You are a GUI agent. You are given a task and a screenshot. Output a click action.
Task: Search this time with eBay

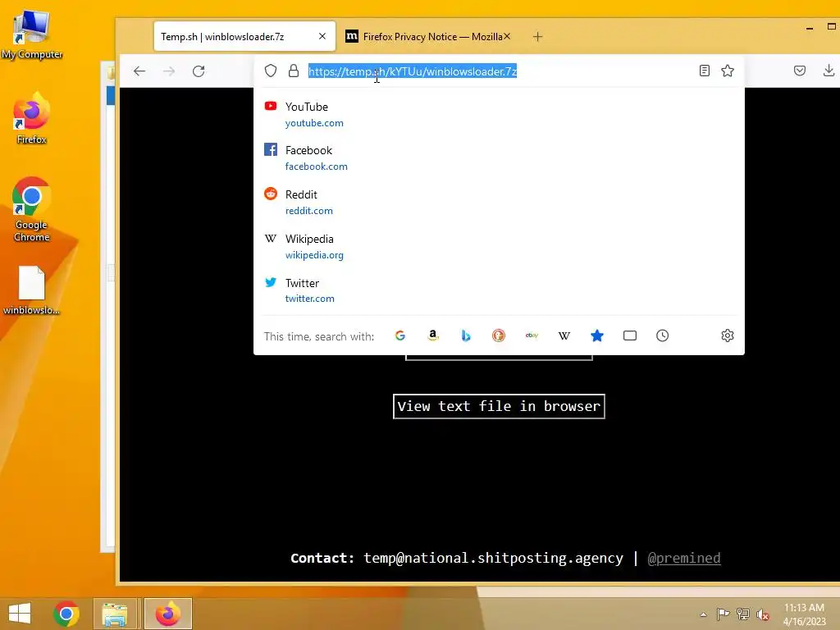click(x=532, y=336)
